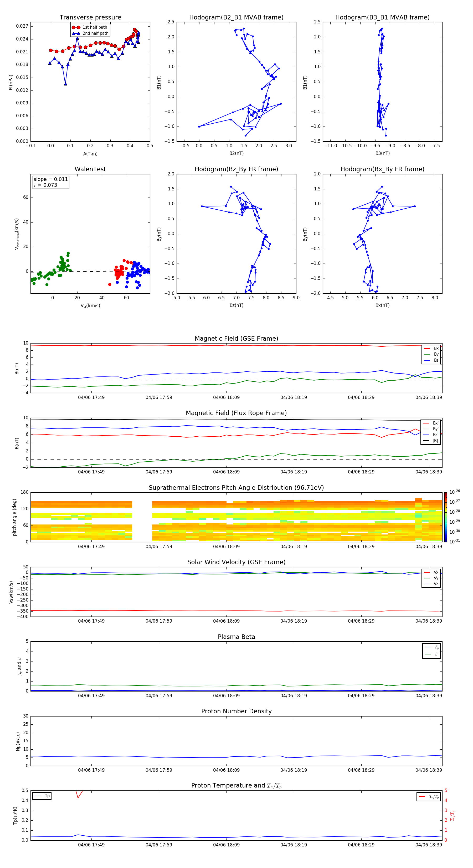This screenshot has width=473, height=868.
Task: Click the 'pitch angle (deg)' y-axis label
Action: 14,517
